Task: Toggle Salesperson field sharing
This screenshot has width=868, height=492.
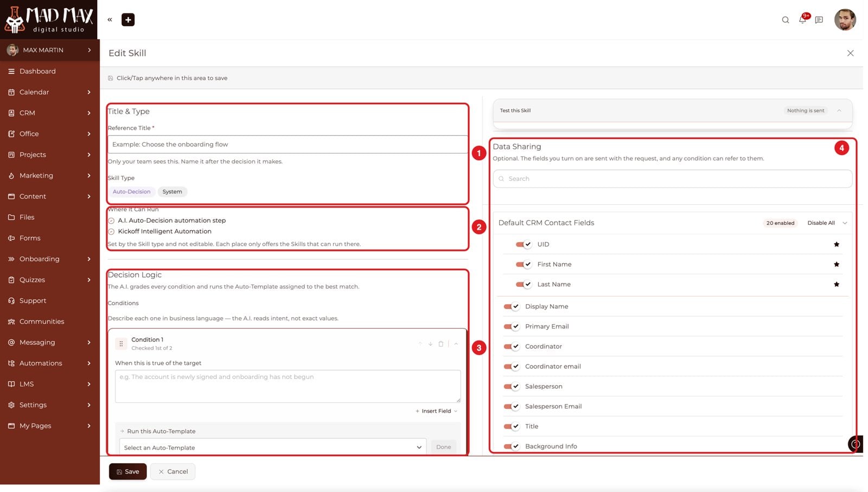Action: pos(512,387)
